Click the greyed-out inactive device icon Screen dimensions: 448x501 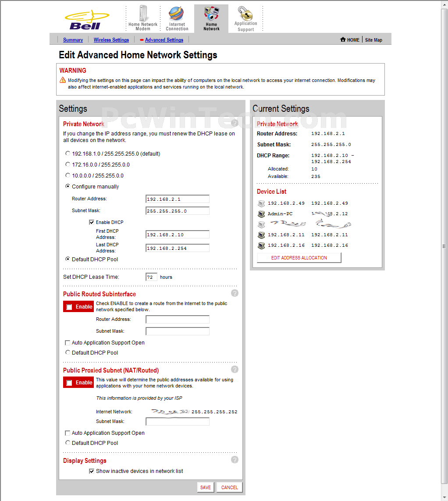pos(261,224)
